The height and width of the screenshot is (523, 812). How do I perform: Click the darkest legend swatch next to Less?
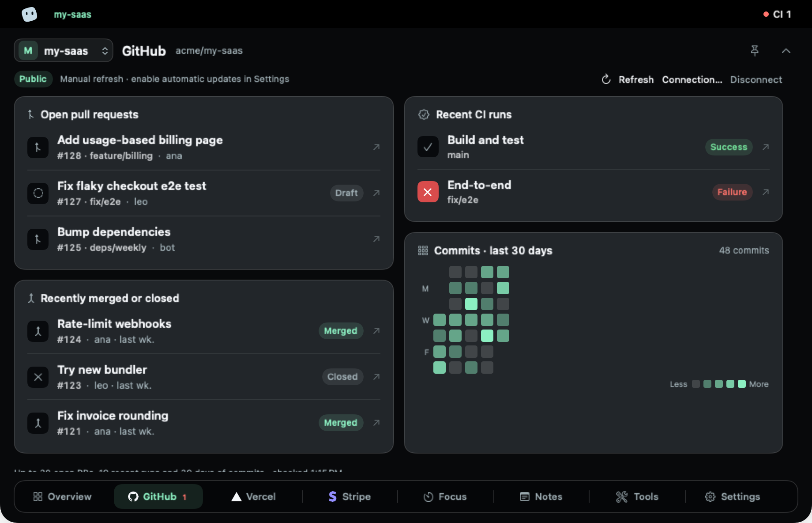point(696,384)
